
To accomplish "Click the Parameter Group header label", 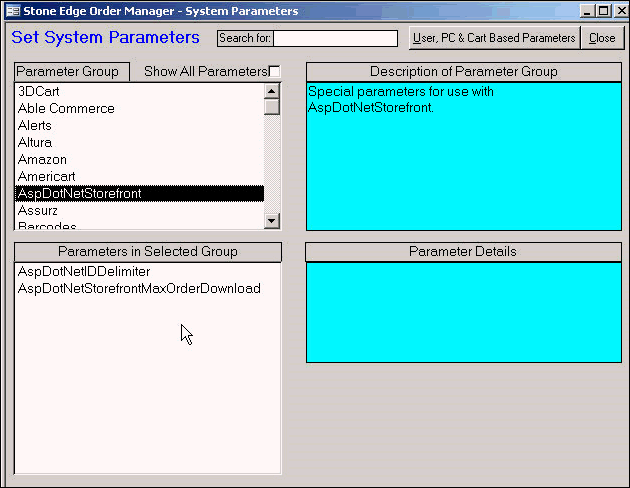I will [72, 71].
